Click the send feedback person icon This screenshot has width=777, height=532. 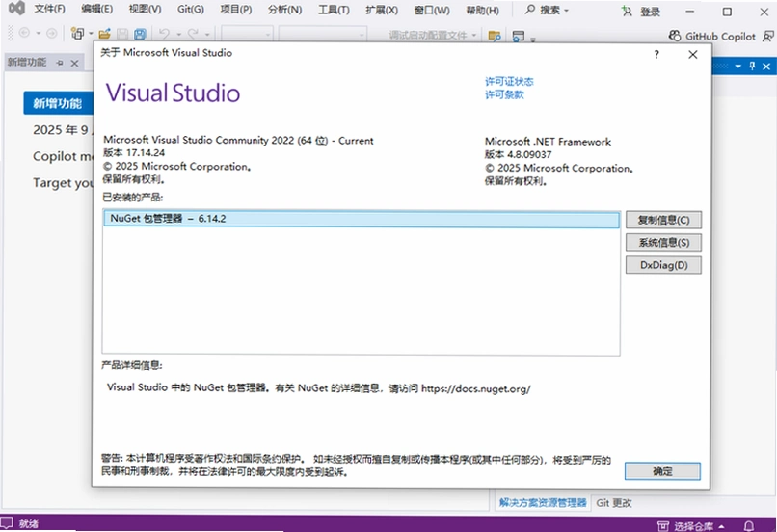coord(768,37)
